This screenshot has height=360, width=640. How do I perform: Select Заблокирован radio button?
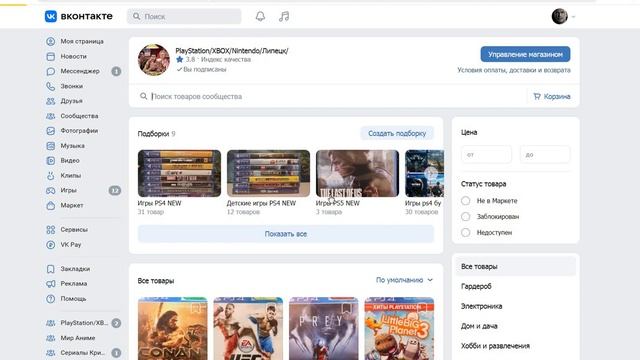[466, 217]
